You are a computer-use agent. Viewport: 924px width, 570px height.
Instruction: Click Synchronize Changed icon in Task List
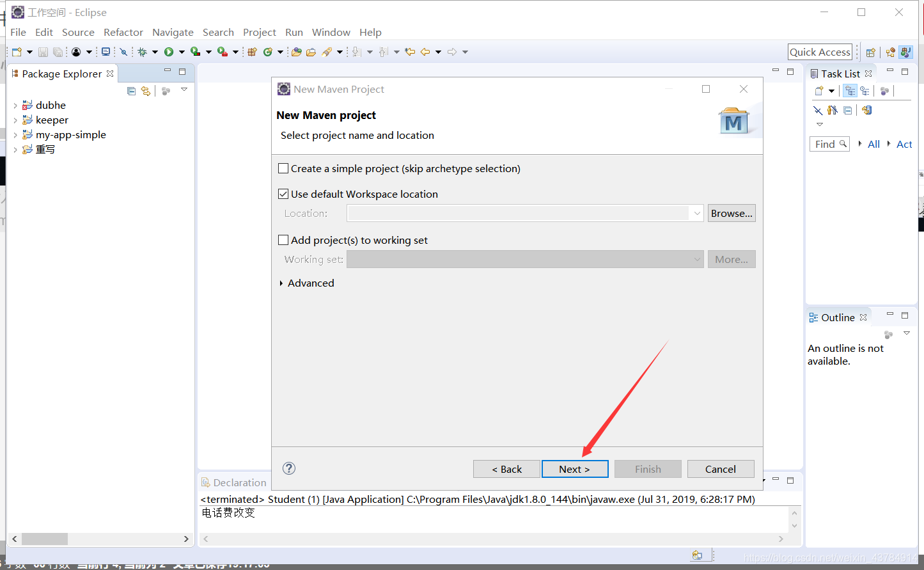(x=866, y=110)
